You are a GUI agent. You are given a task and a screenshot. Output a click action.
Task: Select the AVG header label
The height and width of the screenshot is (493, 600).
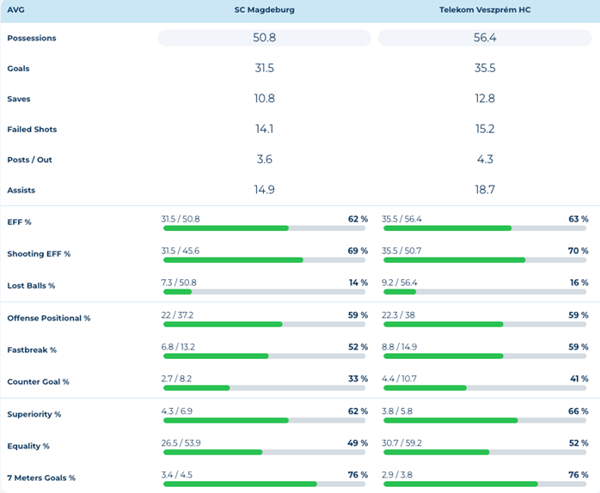point(16,11)
